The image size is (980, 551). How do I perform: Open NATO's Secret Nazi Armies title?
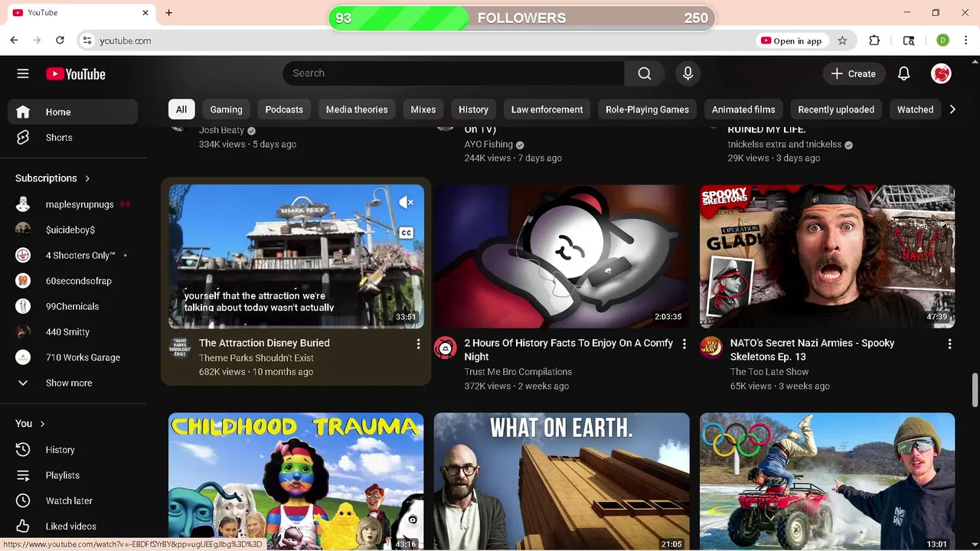coord(812,350)
